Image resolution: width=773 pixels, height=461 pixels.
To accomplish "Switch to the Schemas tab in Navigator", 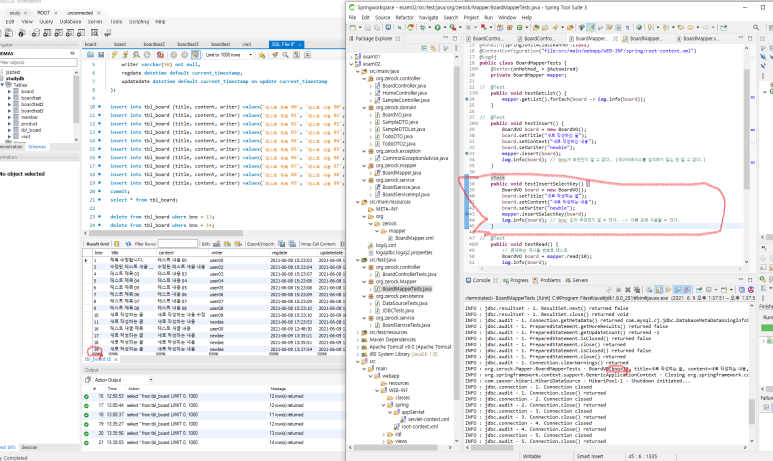I will coord(37,147).
